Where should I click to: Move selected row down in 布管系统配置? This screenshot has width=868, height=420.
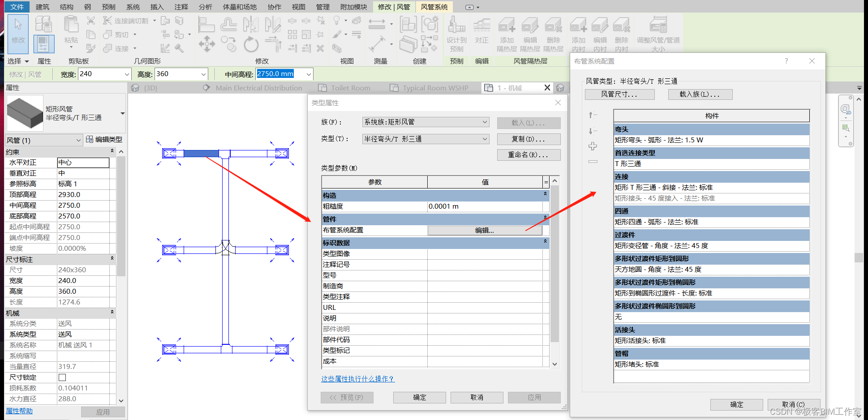tap(593, 131)
